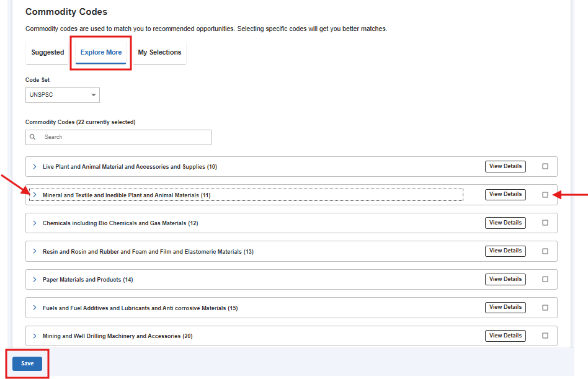This screenshot has width=588, height=379.
Task: Expand Resin and Rosin and Rubber chevron
Action: [35, 251]
